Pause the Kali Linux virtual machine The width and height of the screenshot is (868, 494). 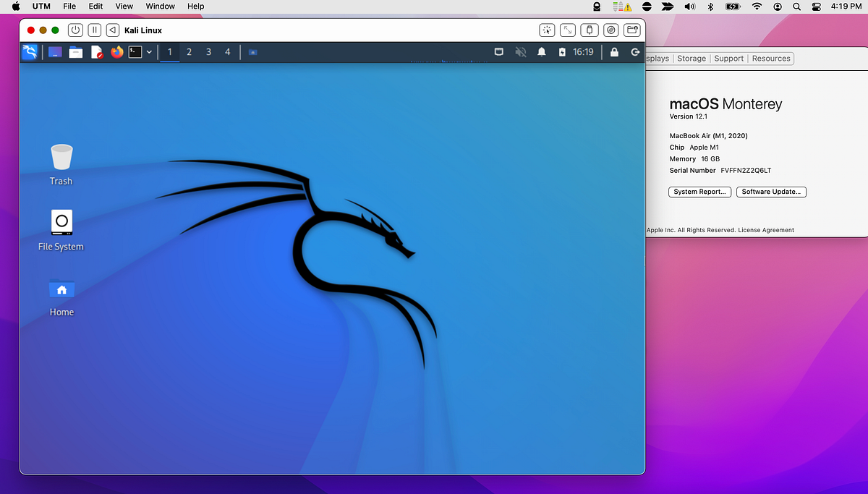pos(94,30)
